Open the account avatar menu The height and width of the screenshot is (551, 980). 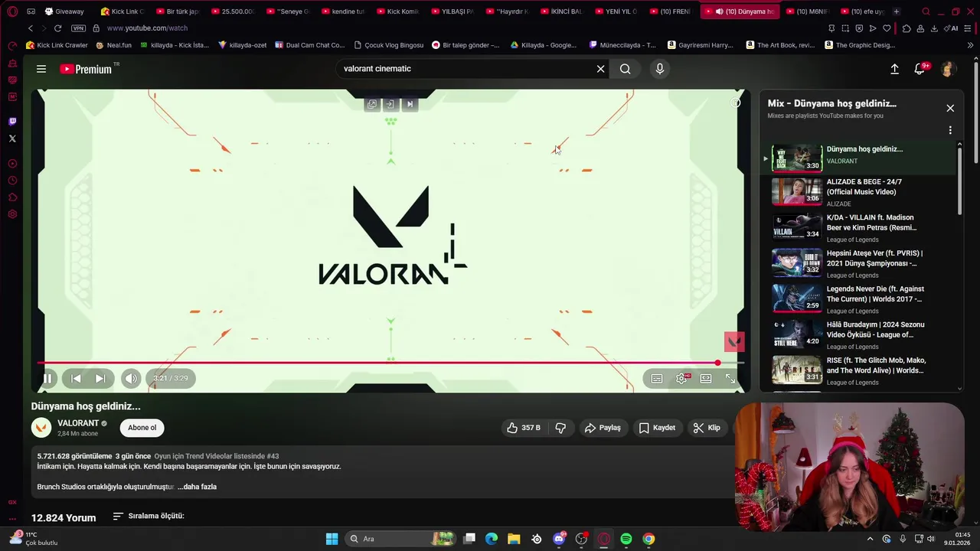click(x=948, y=69)
